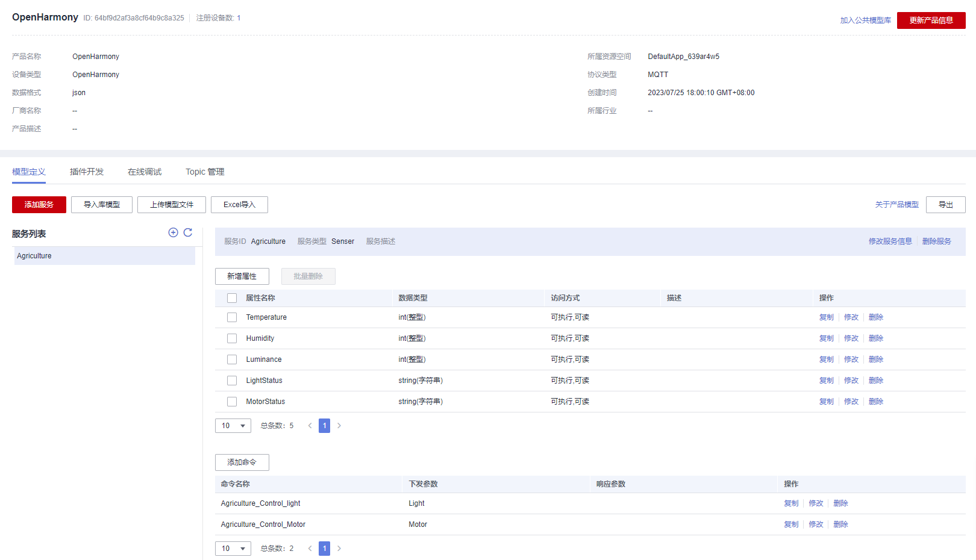Viewport: 976px width, 560px height.
Task: Copy the MotorStatus property
Action: (827, 402)
